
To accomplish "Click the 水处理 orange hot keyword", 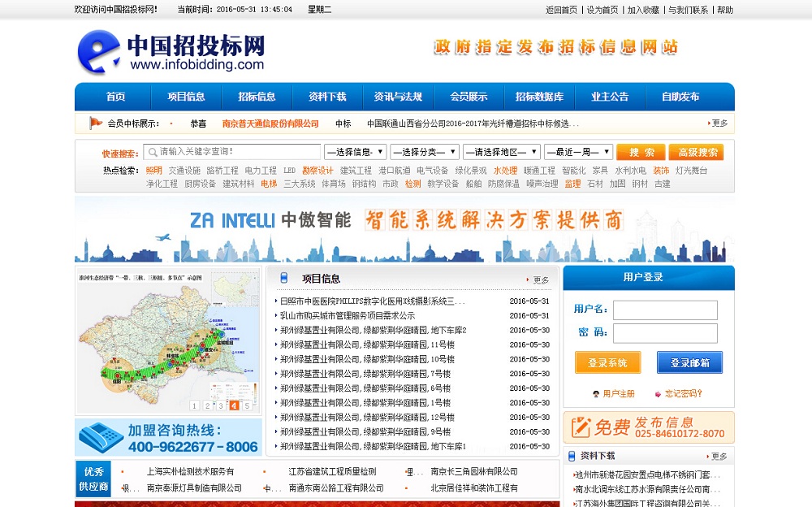I will (505, 171).
